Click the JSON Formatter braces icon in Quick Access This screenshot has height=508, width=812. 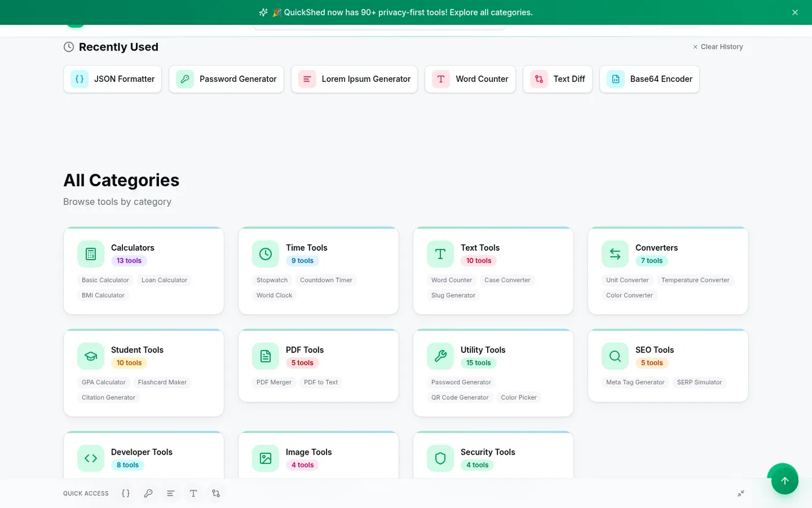[126, 493]
